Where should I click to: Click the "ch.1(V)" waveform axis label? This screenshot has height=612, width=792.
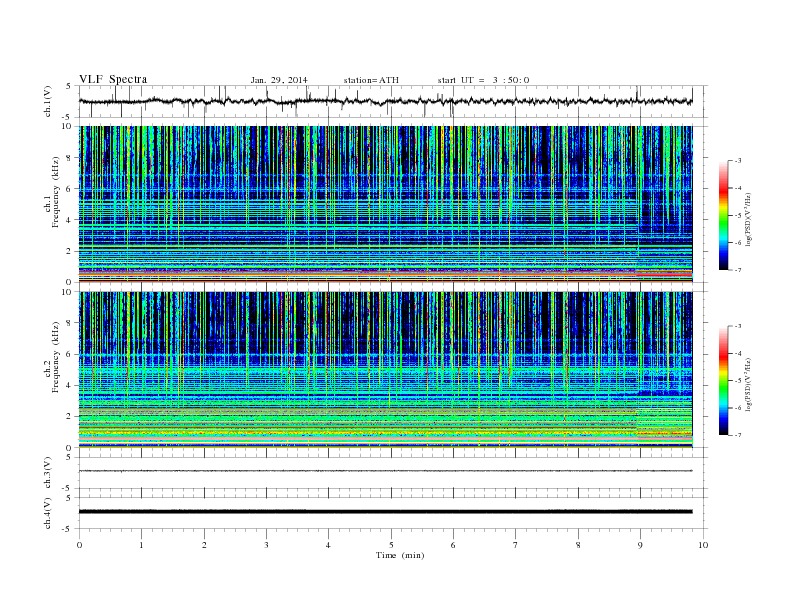click(48, 101)
